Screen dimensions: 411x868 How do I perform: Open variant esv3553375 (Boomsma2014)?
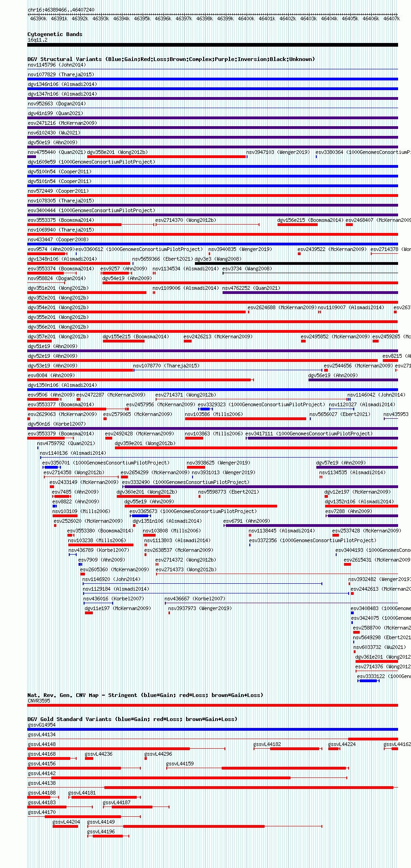[x=61, y=220]
